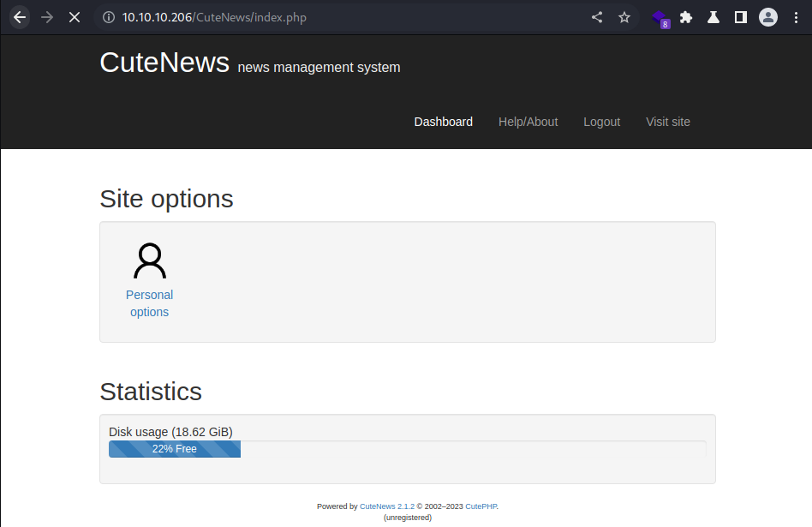The width and height of the screenshot is (812, 527).
Task: Follow the CutePHP footer link
Action: (481, 506)
